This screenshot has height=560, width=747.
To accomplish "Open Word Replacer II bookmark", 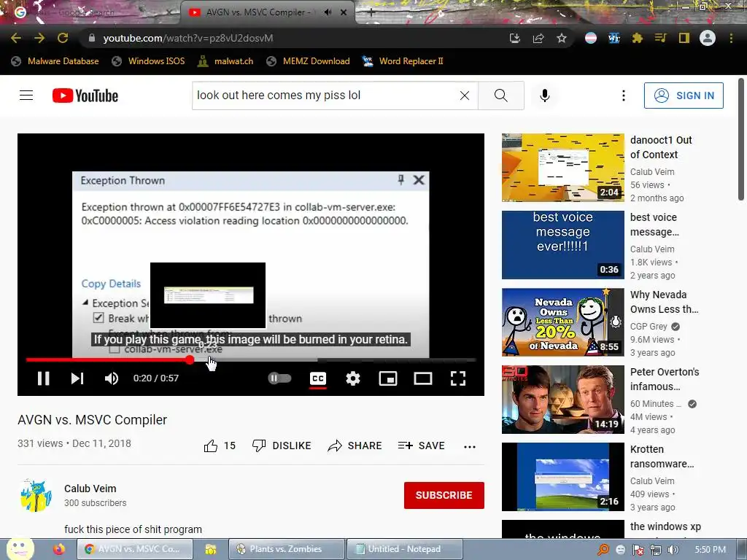I will pos(403,61).
